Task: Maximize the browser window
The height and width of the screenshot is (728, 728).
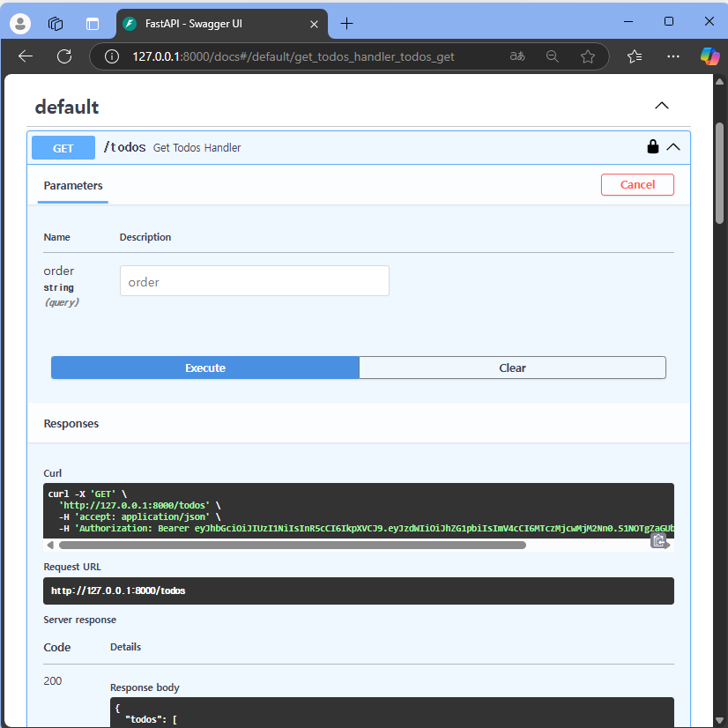Action: (x=669, y=21)
